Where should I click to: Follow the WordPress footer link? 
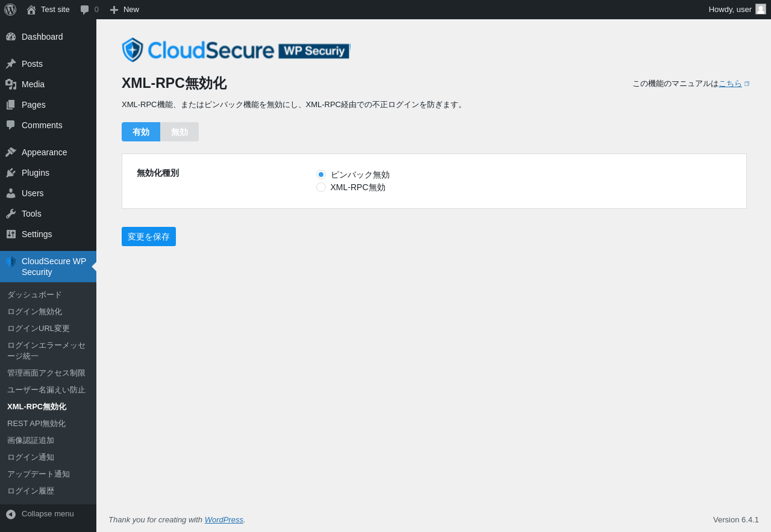click(224, 519)
